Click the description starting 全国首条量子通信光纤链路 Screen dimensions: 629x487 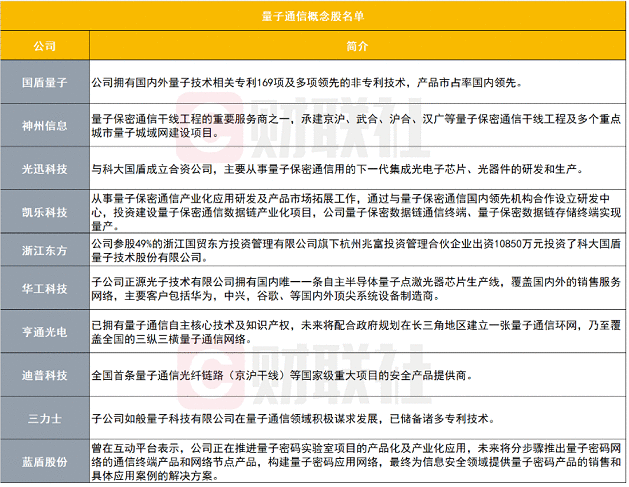282,375
